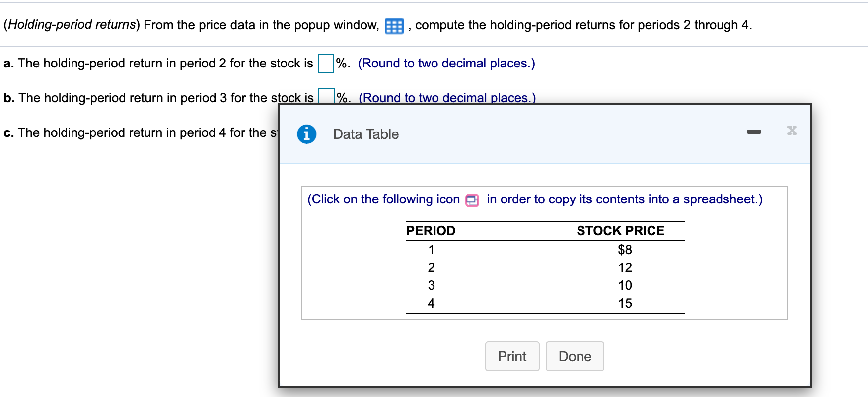Click the pink clipboard icon next to 'following icon'
868x397 pixels.
tap(472, 200)
